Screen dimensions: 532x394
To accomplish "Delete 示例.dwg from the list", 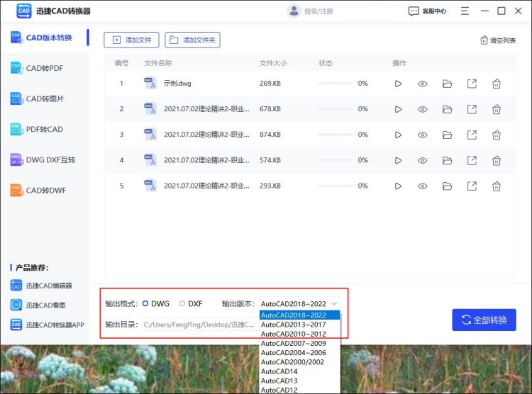I will coord(497,84).
